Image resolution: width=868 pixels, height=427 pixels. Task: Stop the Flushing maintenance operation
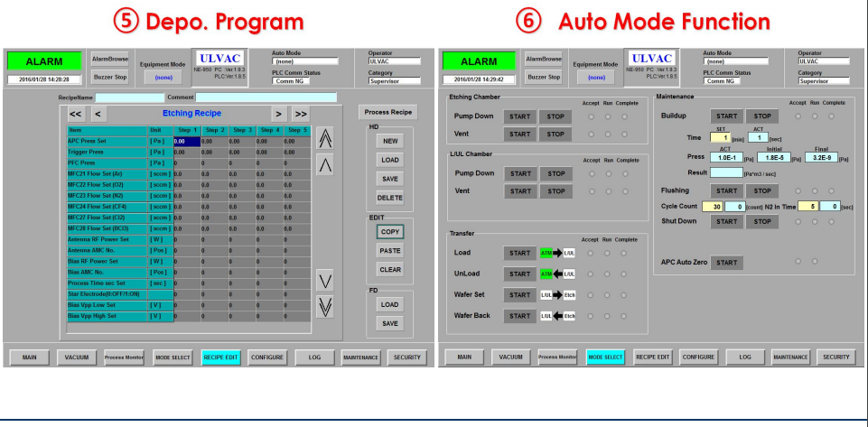pos(761,190)
